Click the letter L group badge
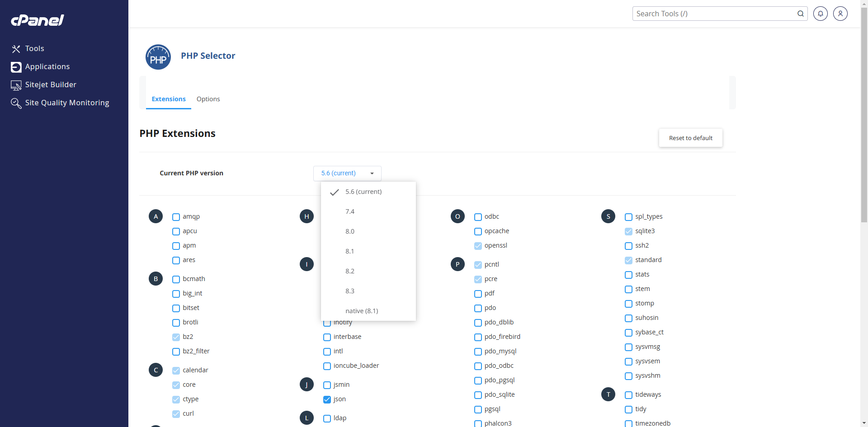868x427 pixels. [307, 418]
